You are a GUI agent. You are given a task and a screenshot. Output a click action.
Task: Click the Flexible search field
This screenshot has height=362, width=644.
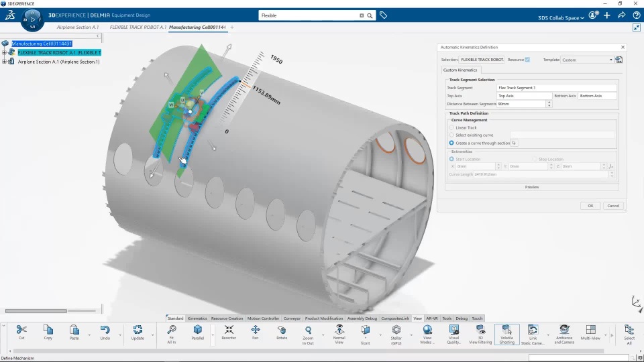coord(308,15)
